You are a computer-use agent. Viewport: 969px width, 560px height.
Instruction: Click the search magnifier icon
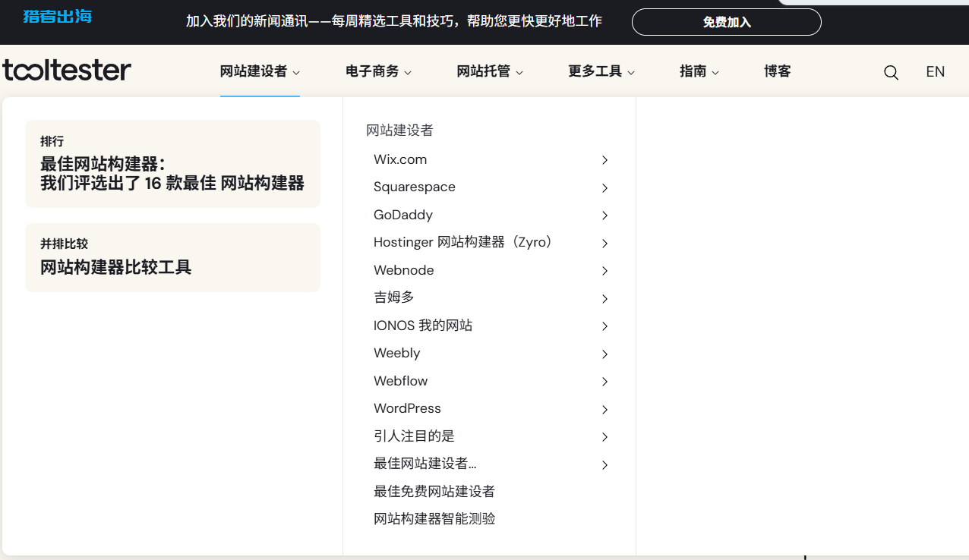(x=891, y=72)
